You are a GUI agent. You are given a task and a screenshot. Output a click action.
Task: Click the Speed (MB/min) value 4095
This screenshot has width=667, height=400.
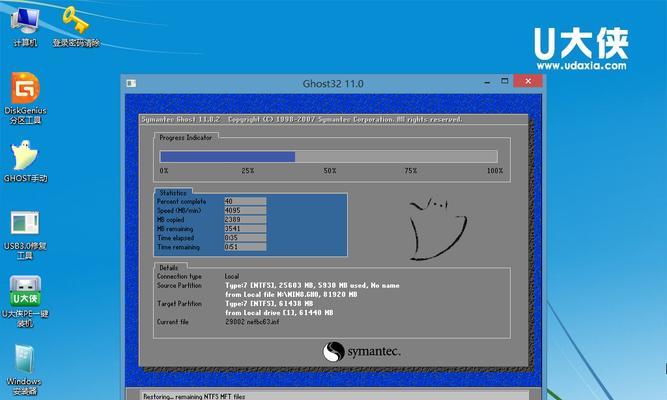(x=245, y=210)
